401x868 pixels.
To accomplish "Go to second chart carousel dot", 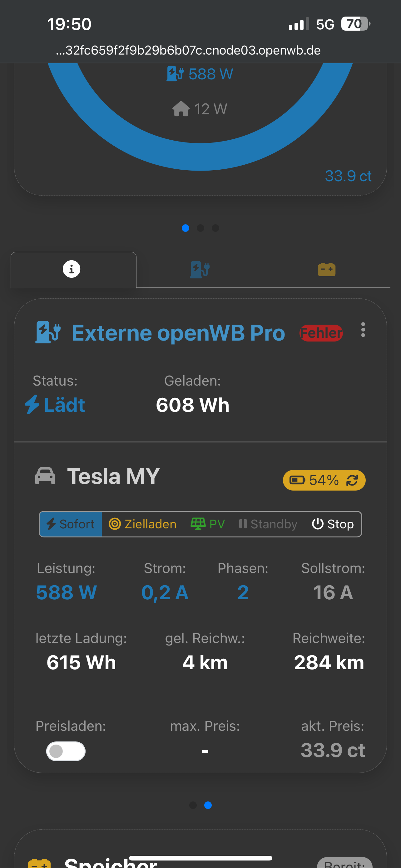I will pos(200,228).
